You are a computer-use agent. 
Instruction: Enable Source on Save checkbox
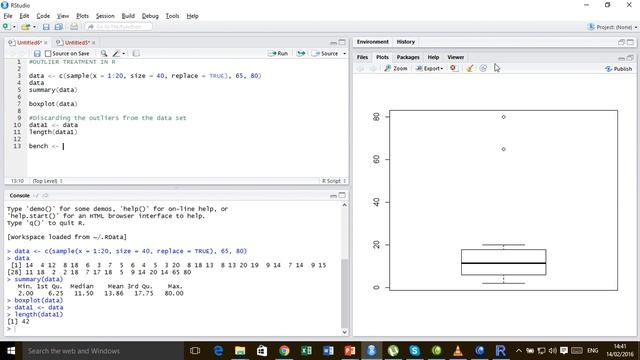(48, 53)
